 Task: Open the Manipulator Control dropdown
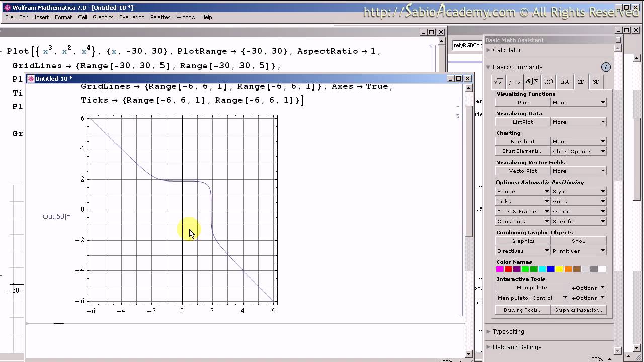(x=532, y=298)
